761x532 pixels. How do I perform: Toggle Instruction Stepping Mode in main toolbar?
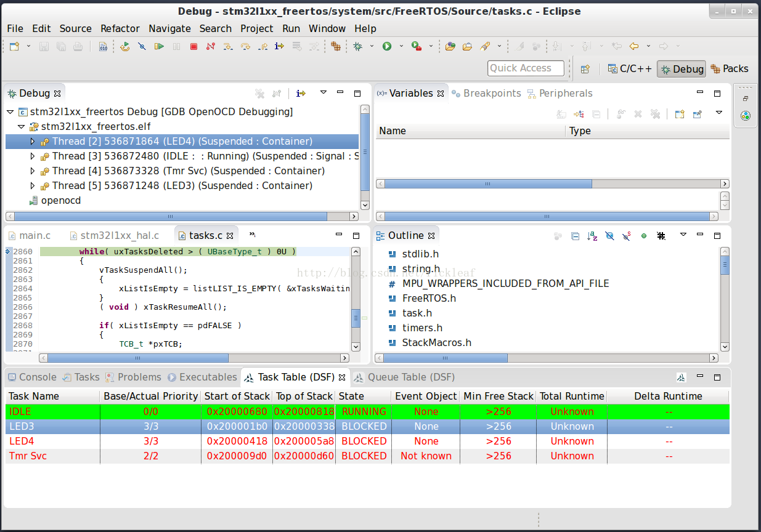click(279, 46)
